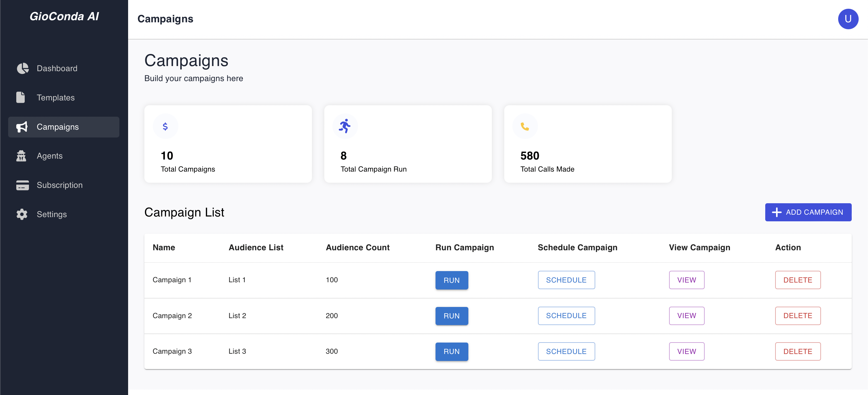Click the Schedule Campaign column header
The width and height of the screenshot is (868, 395).
click(x=577, y=247)
